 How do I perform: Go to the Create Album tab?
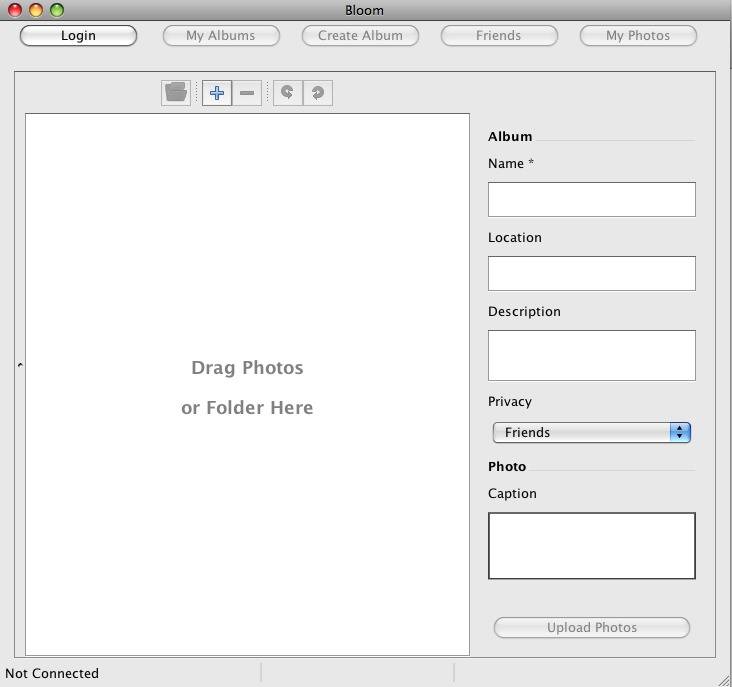pyautogui.click(x=360, y=35)
